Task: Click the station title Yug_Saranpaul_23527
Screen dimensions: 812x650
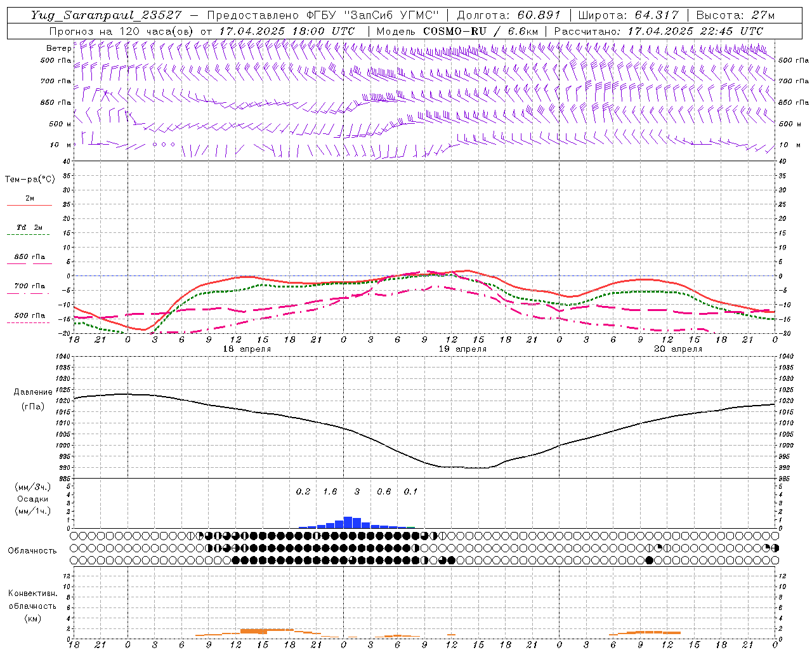Action: pos(106,15)
